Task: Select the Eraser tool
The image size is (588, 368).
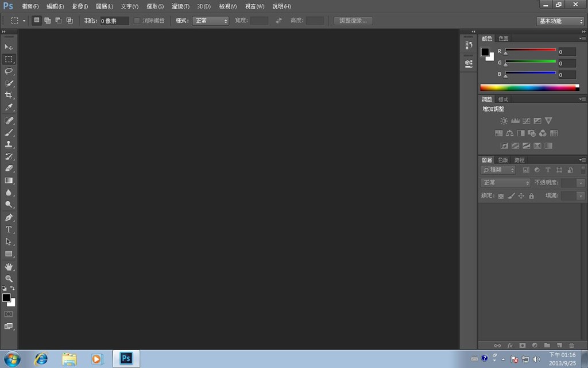Action: pos(9,168)
